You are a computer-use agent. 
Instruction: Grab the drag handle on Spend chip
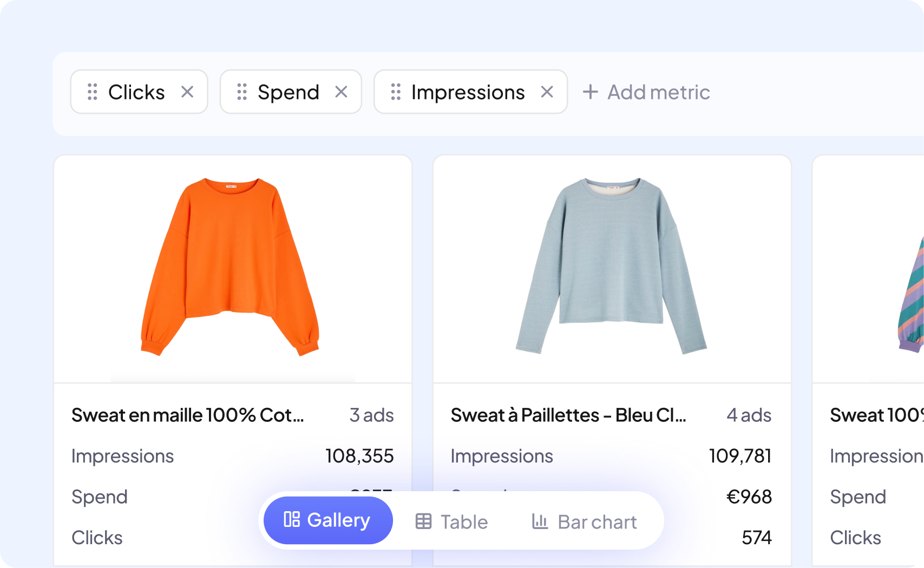(x=242, y=92)
